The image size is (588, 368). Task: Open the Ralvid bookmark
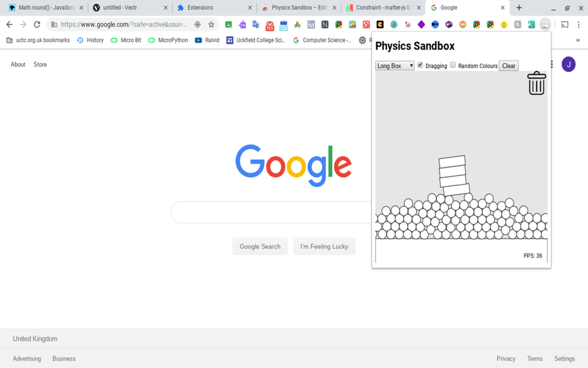(207, 40)
